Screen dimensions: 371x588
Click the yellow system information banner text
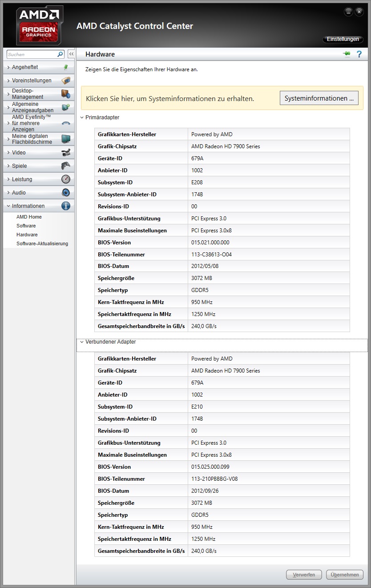[170, 98]
